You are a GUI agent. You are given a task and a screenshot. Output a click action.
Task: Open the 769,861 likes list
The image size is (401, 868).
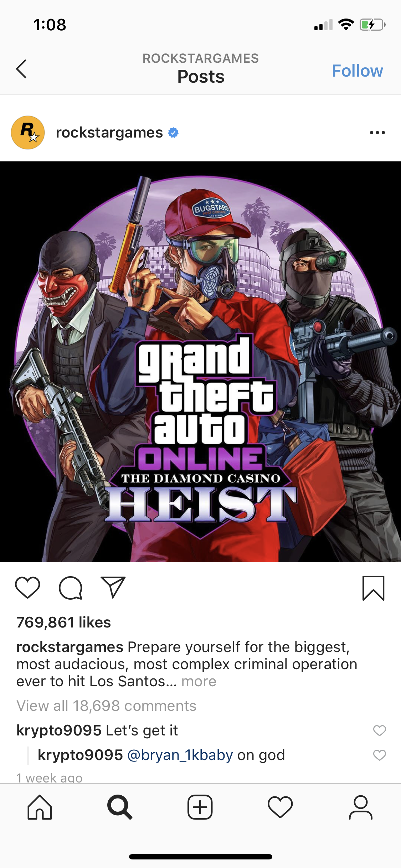pyautogui.click(x=63, y=622)
